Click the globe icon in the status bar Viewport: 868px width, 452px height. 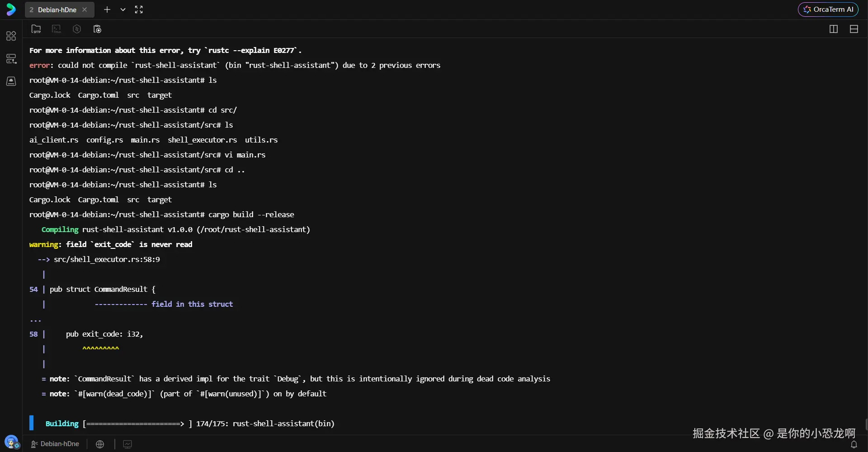tap(100, 444)
